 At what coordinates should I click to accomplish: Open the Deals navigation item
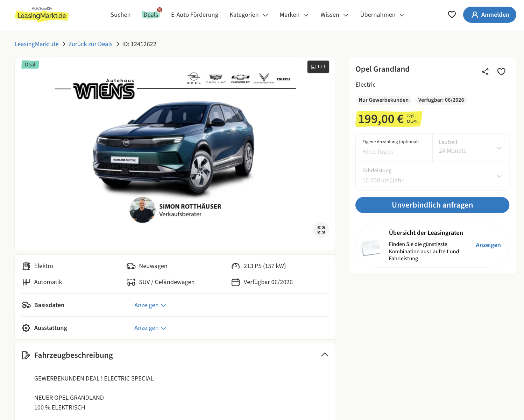pos(151,15)
